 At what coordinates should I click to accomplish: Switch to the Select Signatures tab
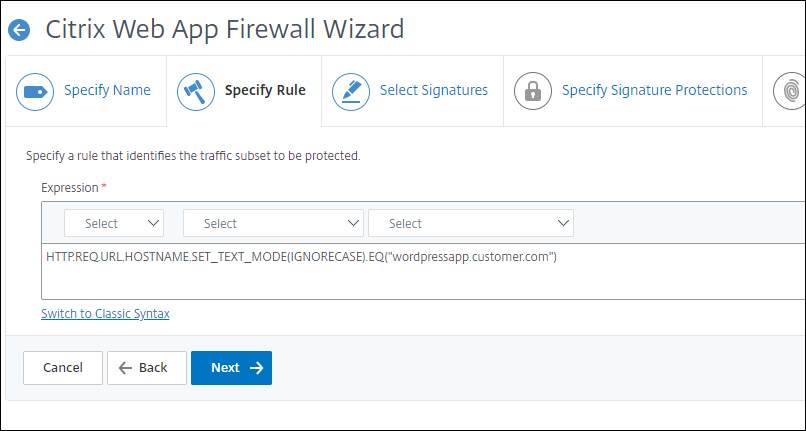(434, 90)
